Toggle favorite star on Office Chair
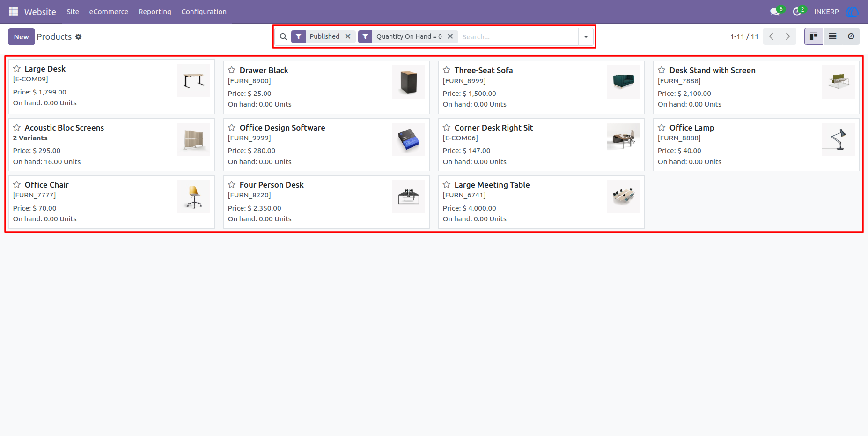868x436 pixels. 17,185
